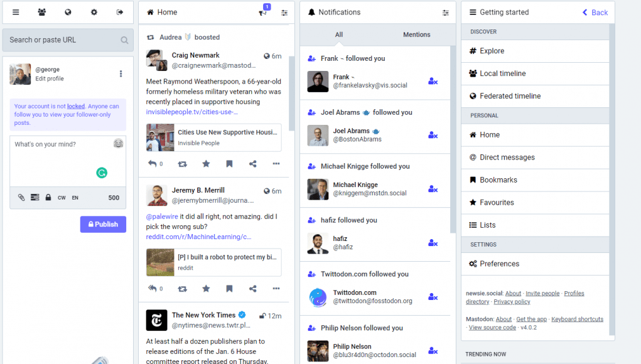This screenshot has width=641, height=364.
Task: Bookmark the Craig Newmark post
Action: [x=229, y=164]
